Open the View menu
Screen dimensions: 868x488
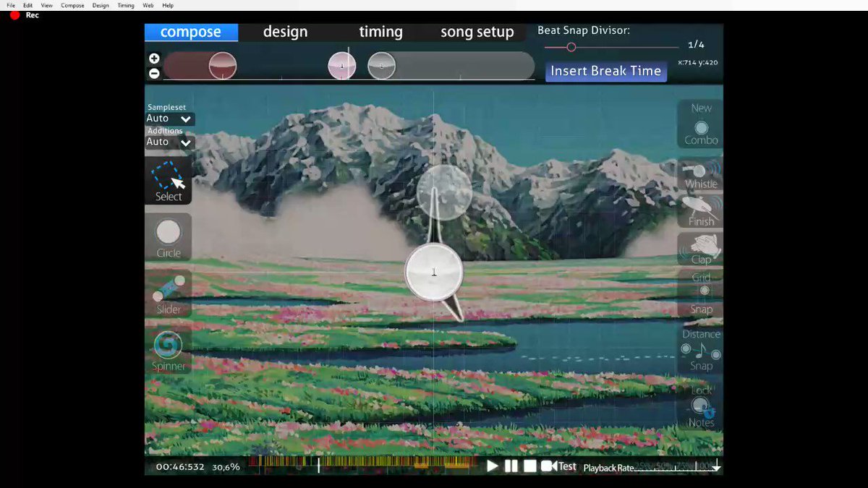click(46, 5)
